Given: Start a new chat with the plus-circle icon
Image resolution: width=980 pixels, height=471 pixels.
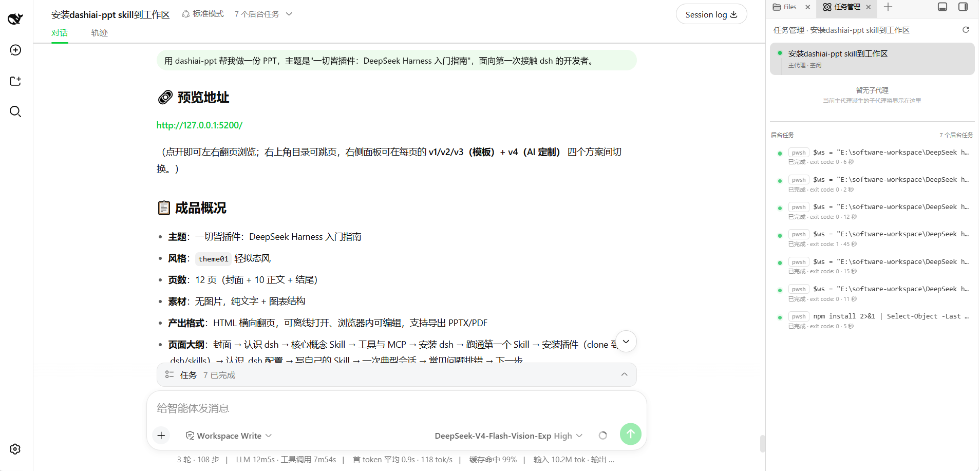Looking at the screenshot, I should (x=15, y=50).
